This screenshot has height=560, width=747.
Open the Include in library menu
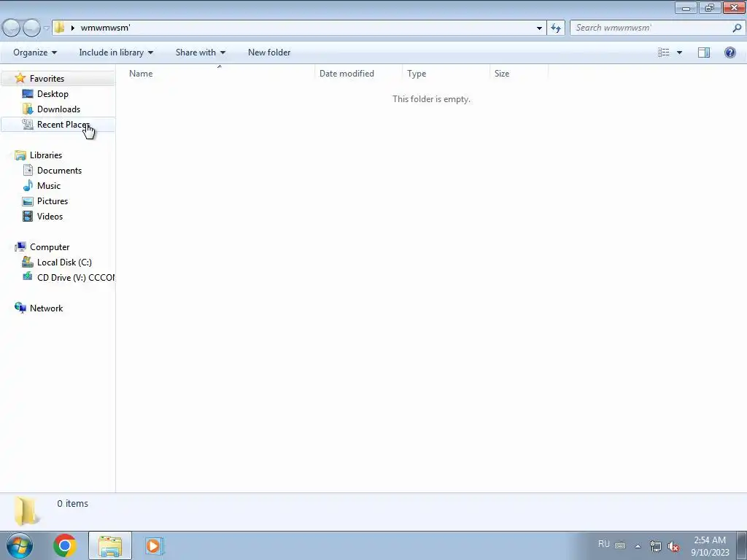click(116, 52)
